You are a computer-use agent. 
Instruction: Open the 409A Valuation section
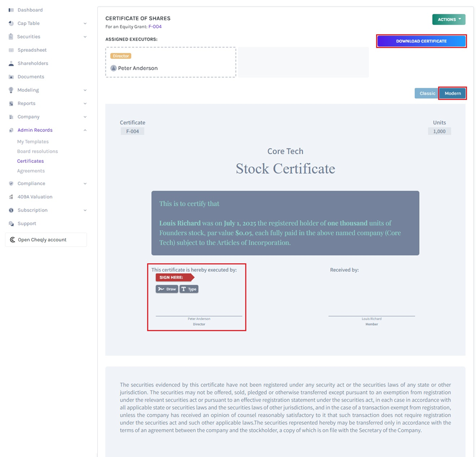tap(11, 197)
